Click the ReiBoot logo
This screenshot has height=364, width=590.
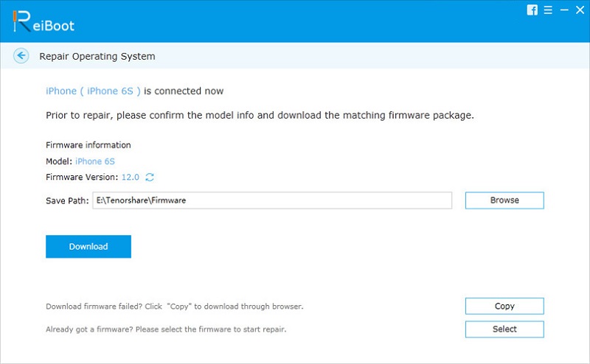(x=44, y=22)
